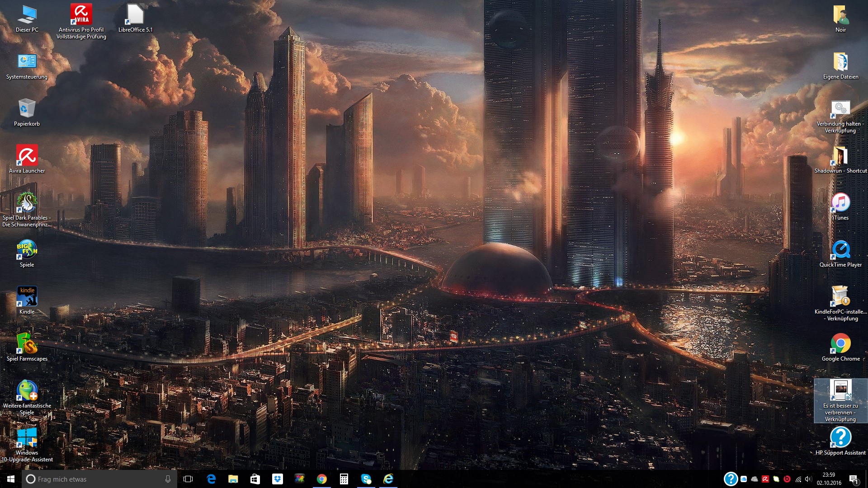Click the Windows Start button

click(x=11, y=479)
